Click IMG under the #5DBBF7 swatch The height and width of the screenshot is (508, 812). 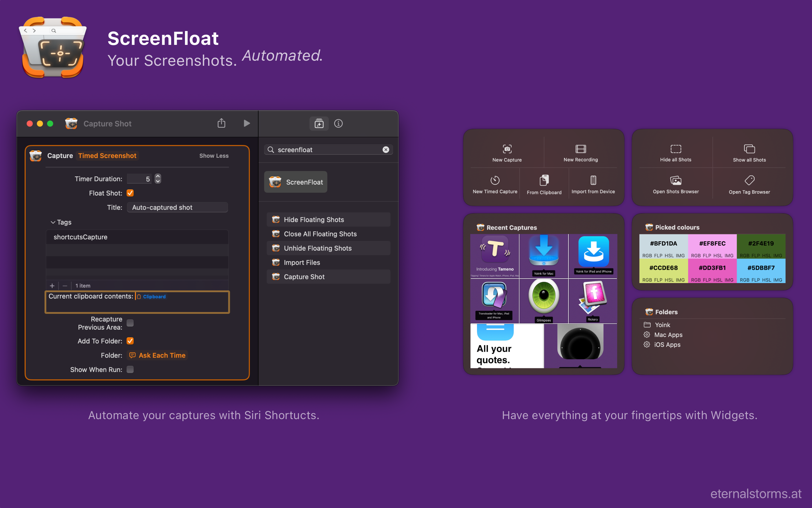pos(777,280)
